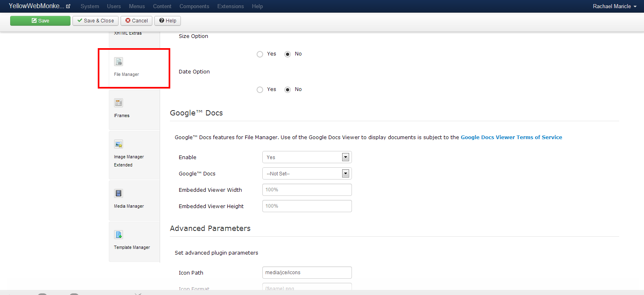Open the File Manager plugin icon
The width and height of the screenshot is (644, 295).
tap(119, 62)
